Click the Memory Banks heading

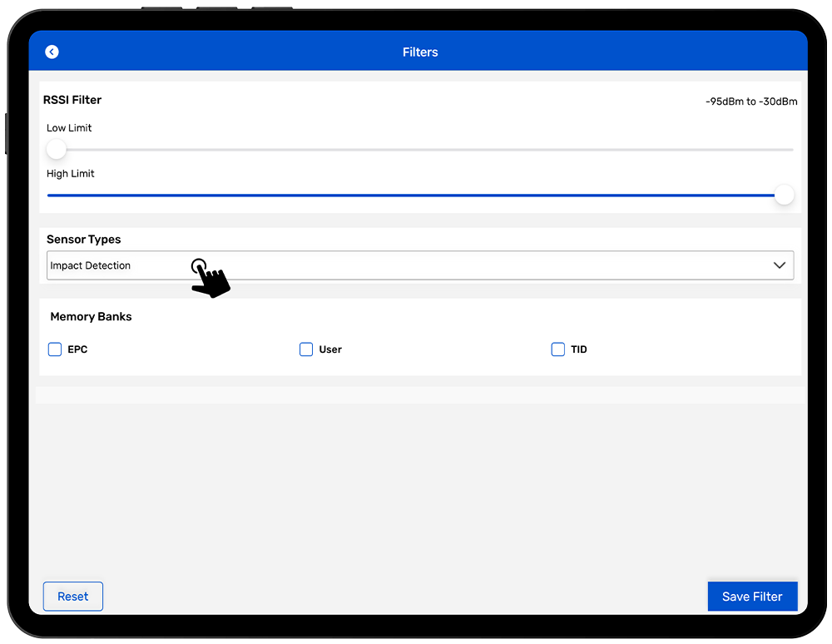click(x=91, y=317)
